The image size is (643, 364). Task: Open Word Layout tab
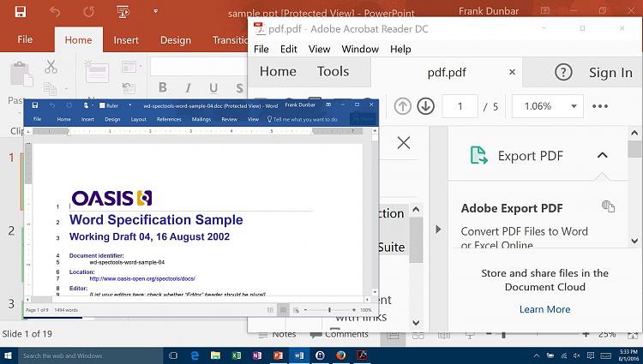click(x=139, y=120)
